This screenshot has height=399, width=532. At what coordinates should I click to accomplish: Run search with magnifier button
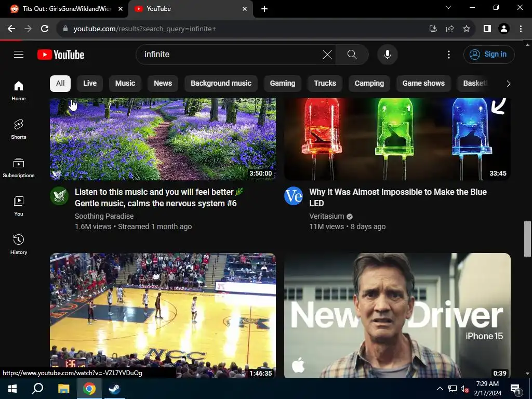[x=352, y=54]
